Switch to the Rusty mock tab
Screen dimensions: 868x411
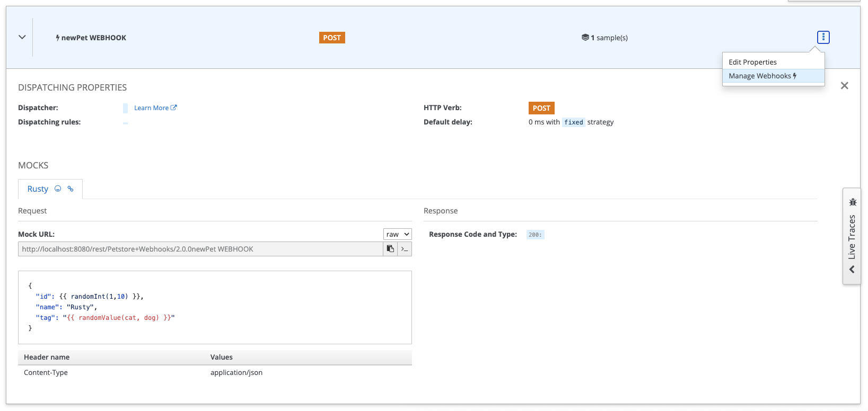pyautogui.click(x=38, y=189)
